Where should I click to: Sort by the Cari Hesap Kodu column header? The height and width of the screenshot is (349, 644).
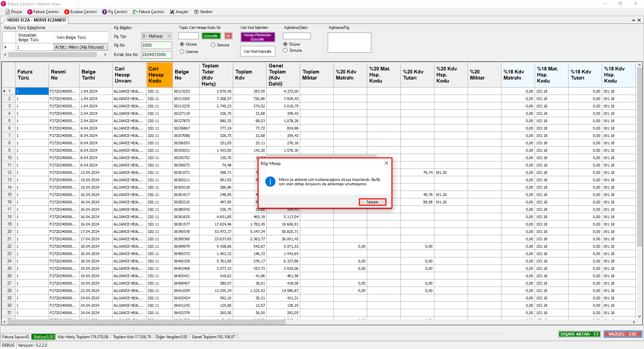coord(159,74)
